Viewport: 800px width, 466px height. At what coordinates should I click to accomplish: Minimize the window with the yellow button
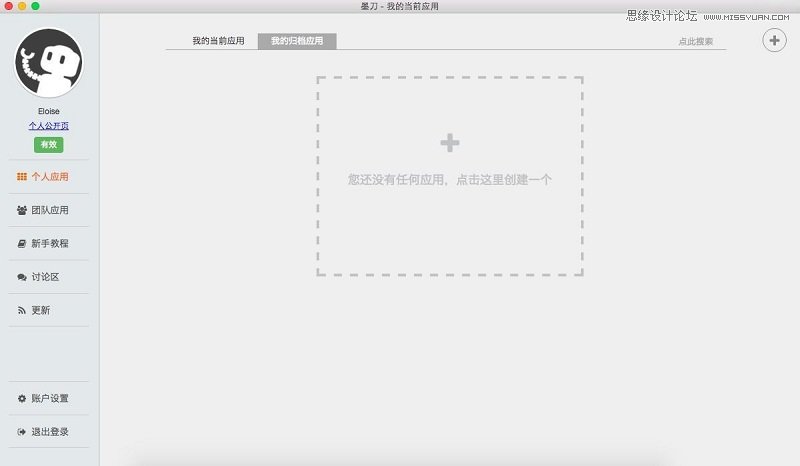click(22, 6)
